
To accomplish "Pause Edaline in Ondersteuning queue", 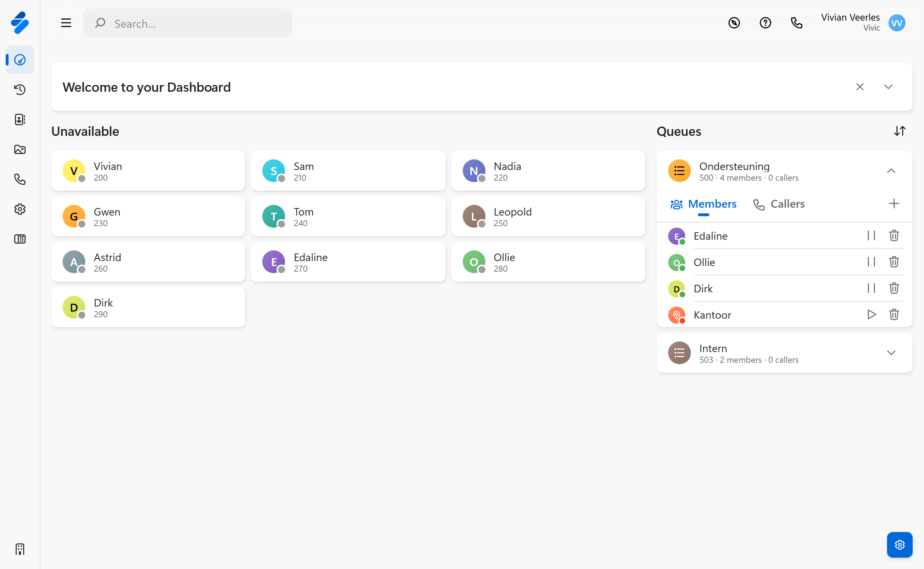I will pos(871,235).
